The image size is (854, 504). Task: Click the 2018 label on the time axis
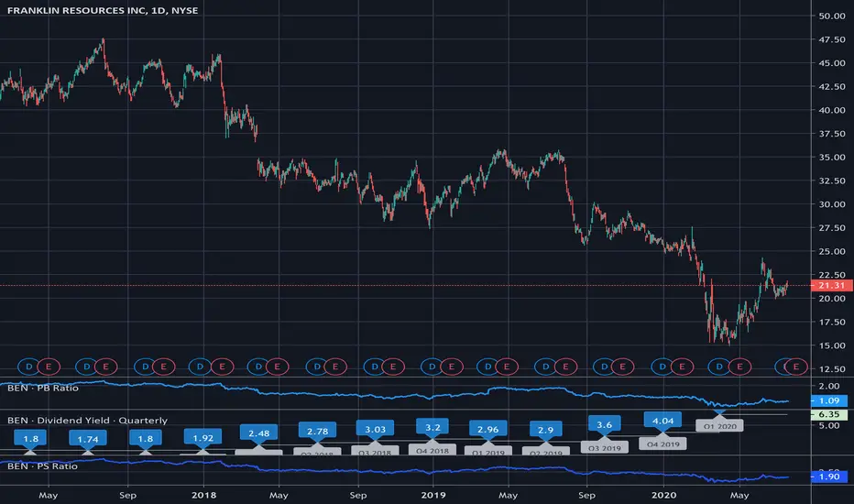click(x=203, y=495)
